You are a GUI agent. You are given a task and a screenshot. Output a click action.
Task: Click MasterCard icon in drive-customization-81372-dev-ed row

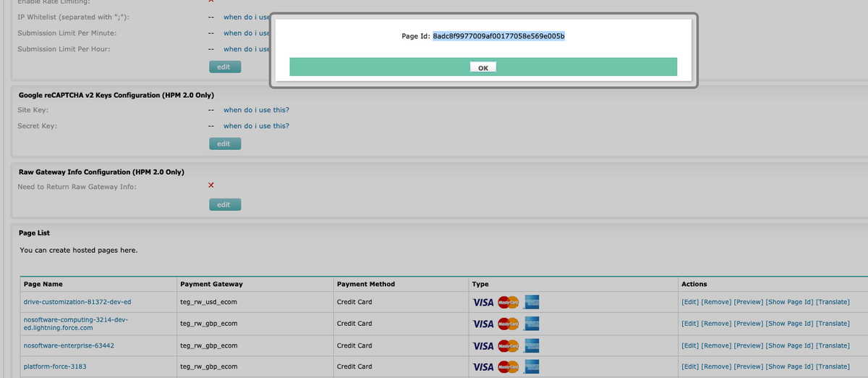point(508,302)
